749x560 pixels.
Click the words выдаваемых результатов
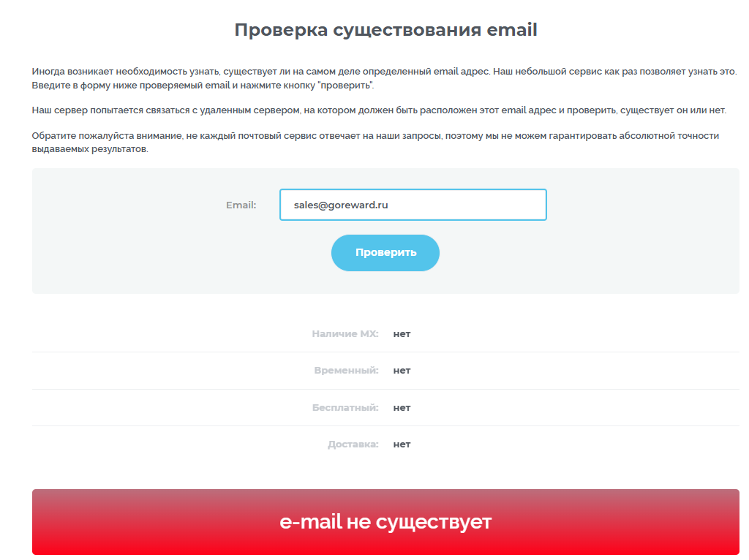(90, 149)
